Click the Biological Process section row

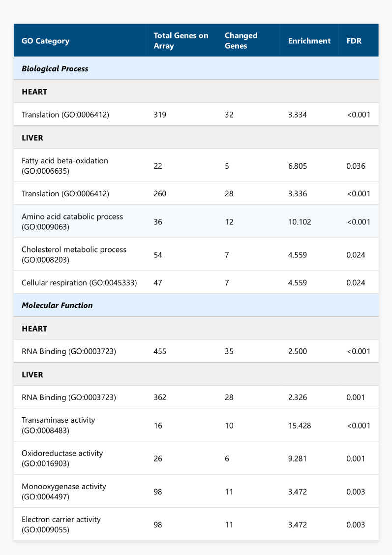(55, 69)
